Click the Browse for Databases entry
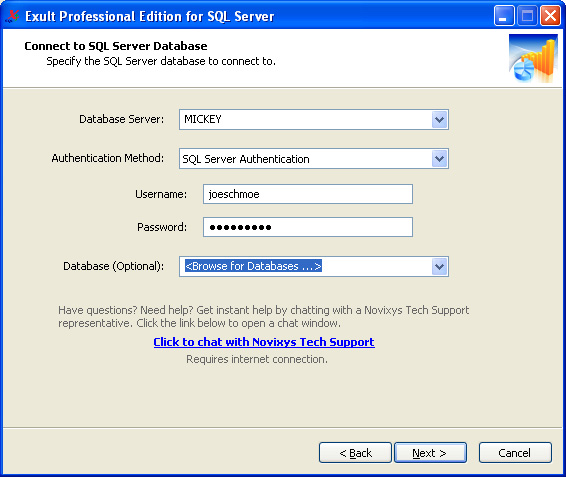The width and height of the screenshot is (566, 477). [x=253, y=266]
